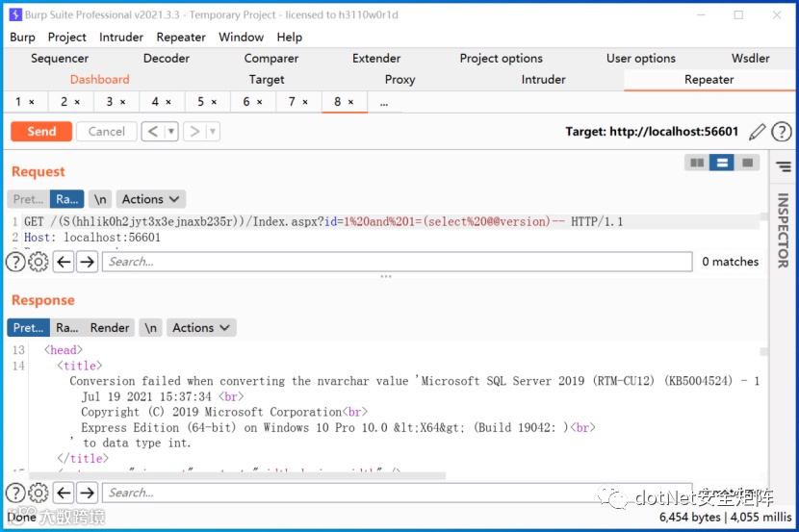Go to next response search match

point(88,493)
